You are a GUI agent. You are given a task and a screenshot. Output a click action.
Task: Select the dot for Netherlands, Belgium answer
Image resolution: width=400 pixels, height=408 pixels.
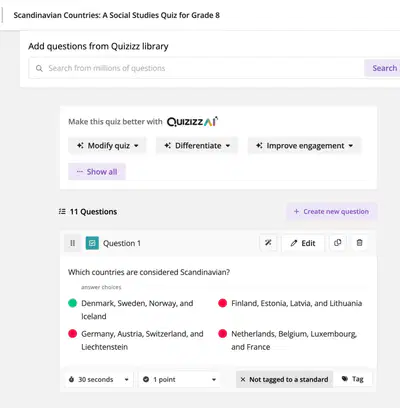pyautogui.click(x=222, y=334)
